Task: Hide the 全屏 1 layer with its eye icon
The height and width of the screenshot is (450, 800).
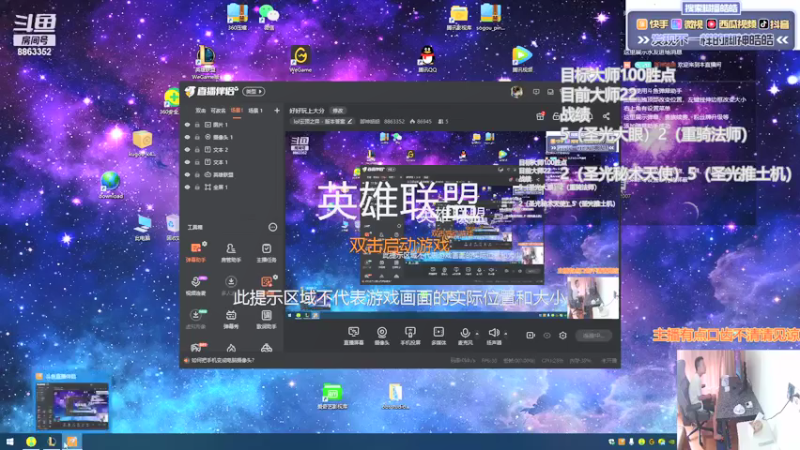Action: tap(187, 187)
